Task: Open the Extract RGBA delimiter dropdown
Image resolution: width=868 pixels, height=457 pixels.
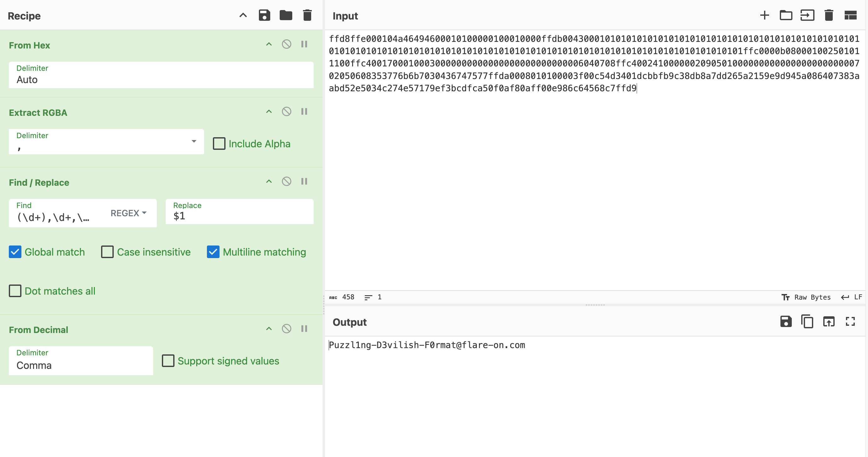Action: [194, 141]
